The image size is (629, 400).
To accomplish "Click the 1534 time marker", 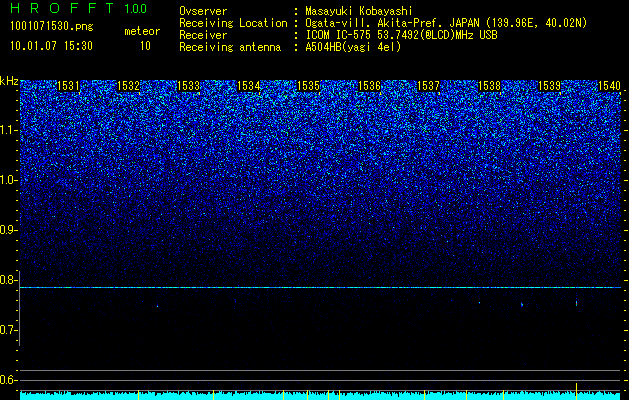I will 248,86.
